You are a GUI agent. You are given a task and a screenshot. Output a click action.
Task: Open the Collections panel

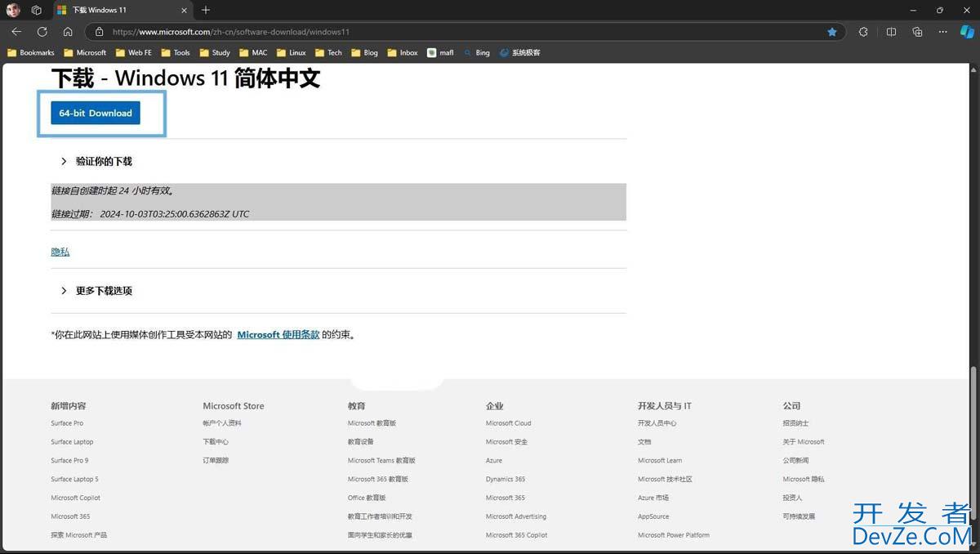[x=917, y=32]
